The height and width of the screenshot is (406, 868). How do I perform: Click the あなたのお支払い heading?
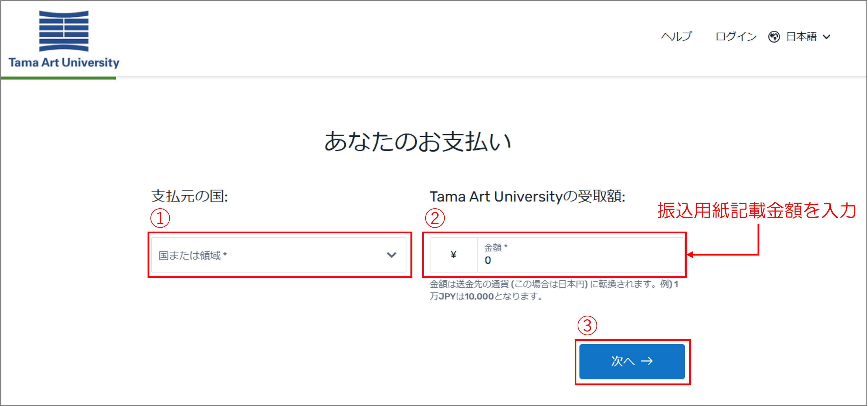(x=417, y=141)
